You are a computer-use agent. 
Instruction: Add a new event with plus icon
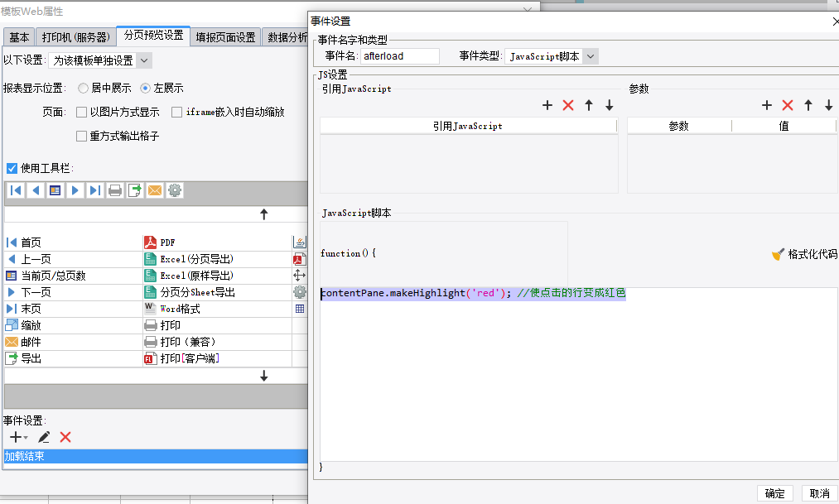[16, 437]
